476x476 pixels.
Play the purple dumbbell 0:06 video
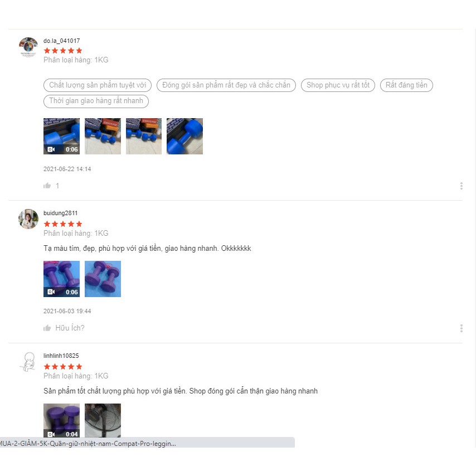coord(62,279)
